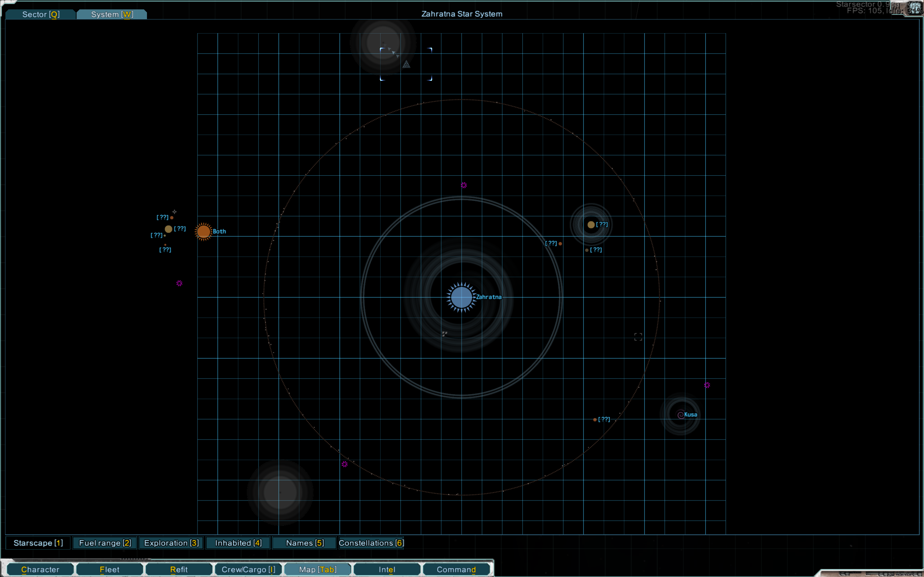Switch to the Sector tab
The height and width of the screenshot is (577, 924).
pos(41,14)
